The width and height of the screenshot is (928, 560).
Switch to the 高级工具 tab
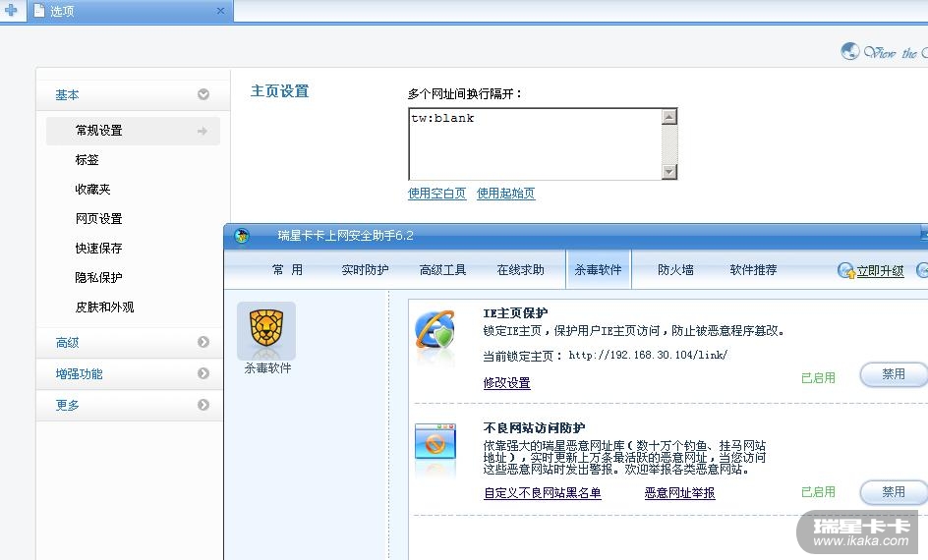click(442, 269)
